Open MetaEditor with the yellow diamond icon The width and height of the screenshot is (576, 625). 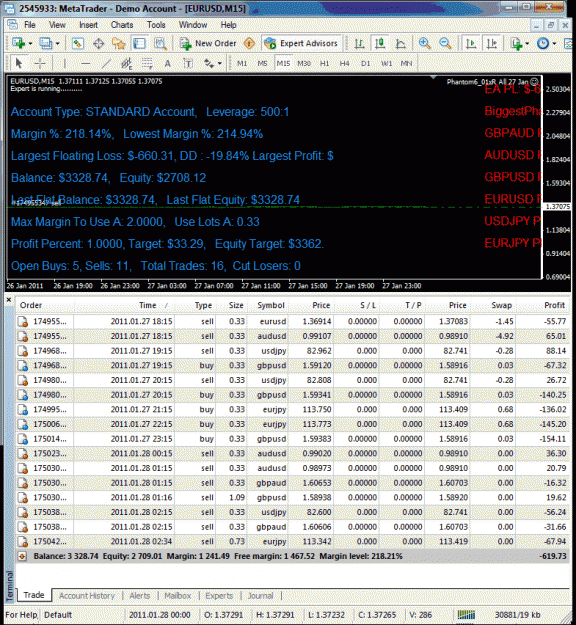click(x=250, y=43)
